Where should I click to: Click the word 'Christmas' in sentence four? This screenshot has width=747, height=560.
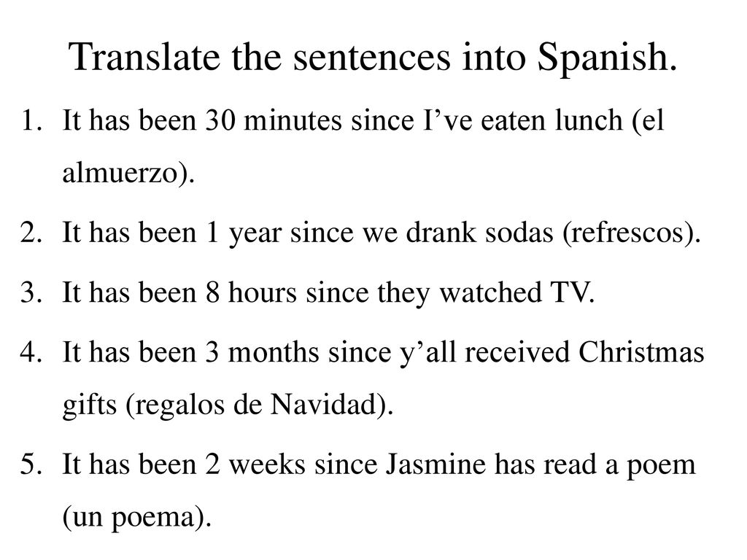pos(641,352)
